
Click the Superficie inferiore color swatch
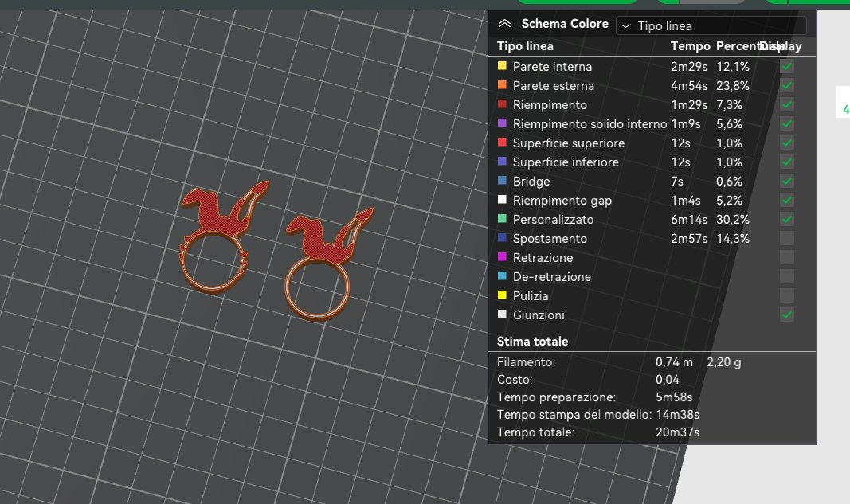[502, 161]
